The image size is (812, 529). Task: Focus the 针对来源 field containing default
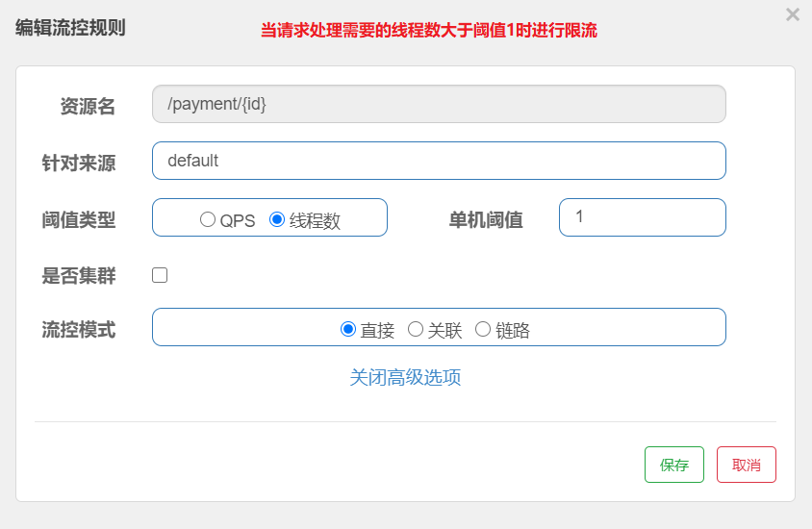439,161
